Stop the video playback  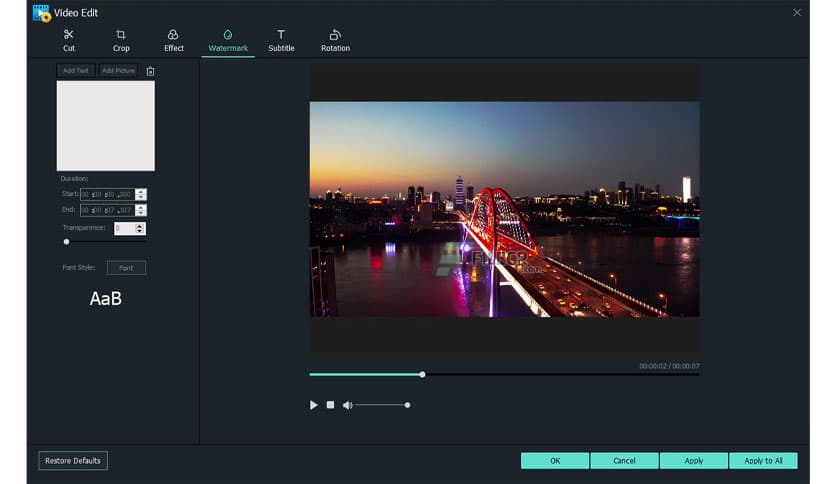point(330,405)
